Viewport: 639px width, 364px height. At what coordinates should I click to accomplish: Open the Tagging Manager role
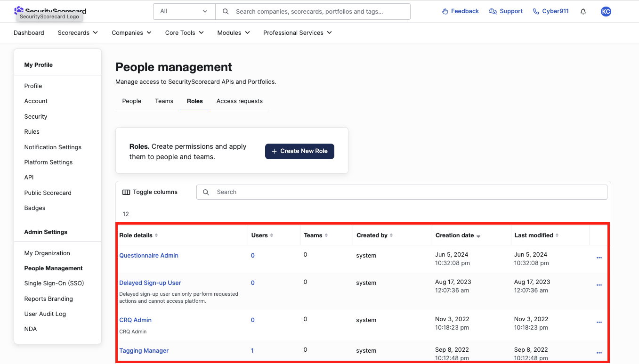coord(144,351)
